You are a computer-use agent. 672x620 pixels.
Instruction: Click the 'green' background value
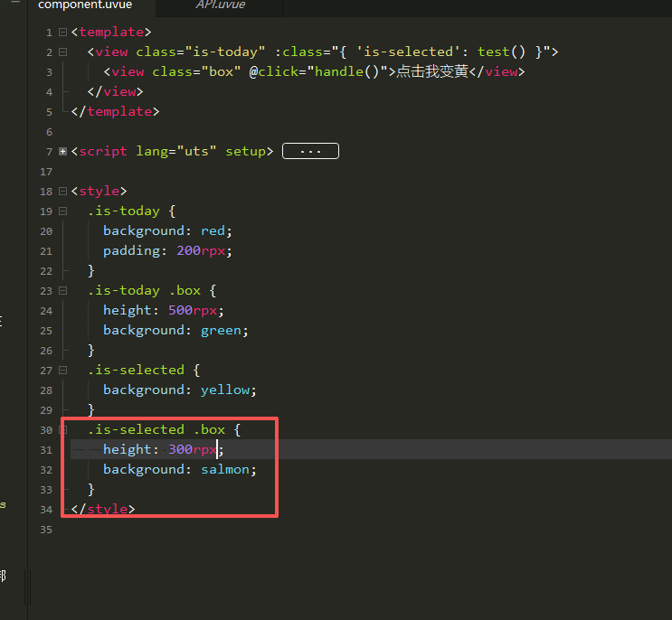pos(222,330)
